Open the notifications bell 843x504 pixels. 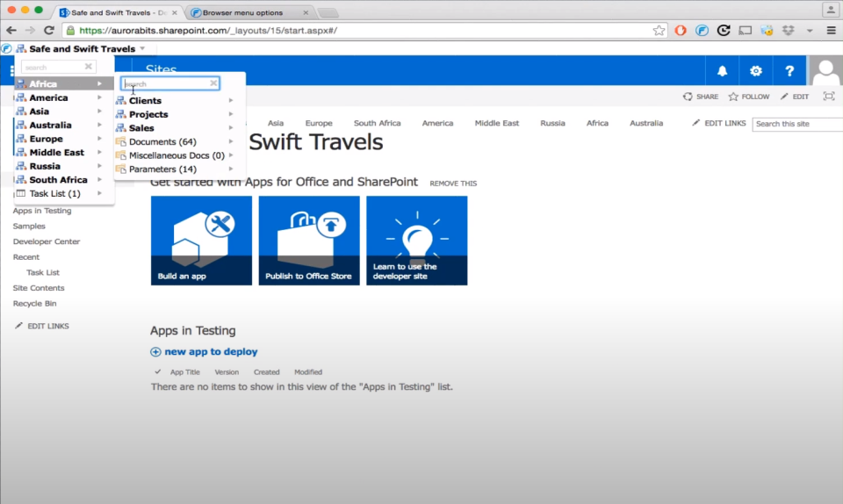pos(722,70)
